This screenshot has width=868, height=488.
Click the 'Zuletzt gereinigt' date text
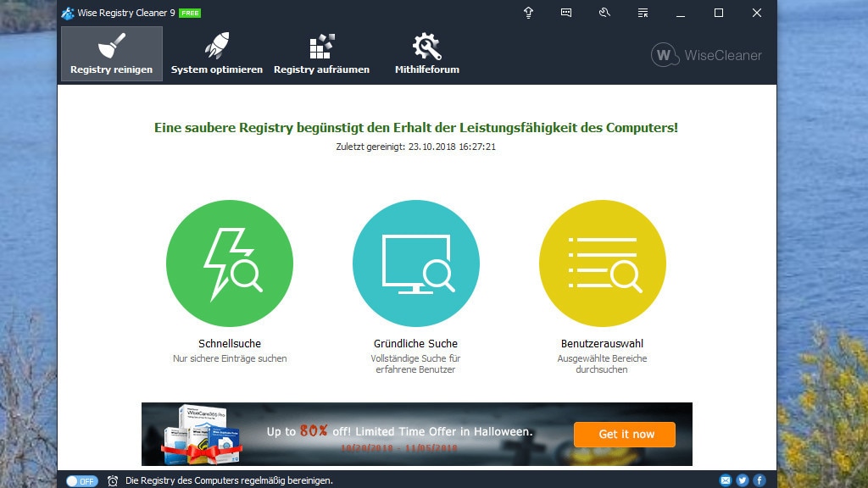(x=415, y=147)
